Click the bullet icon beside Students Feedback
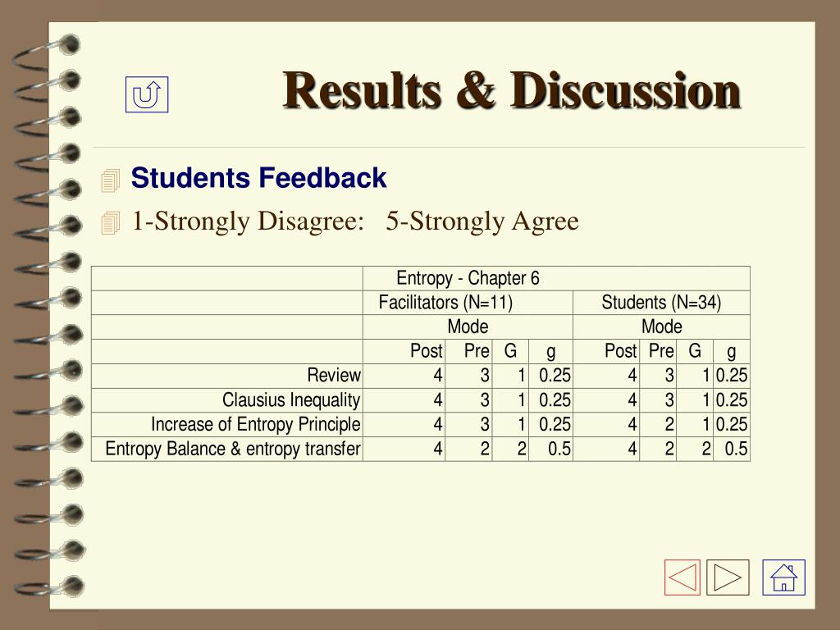 pyautogui.click(x=111, y=180)
